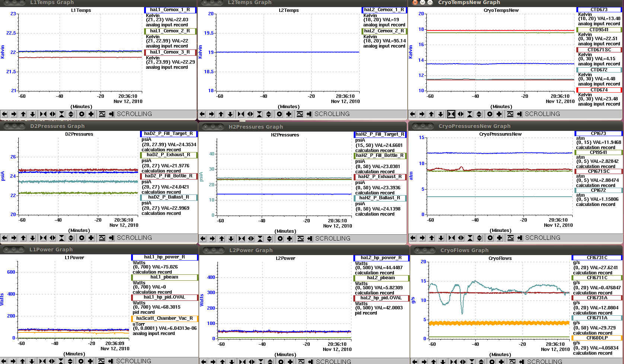This screenshot has height=364, width=624.
Task: Click SCROLLING status text in CryoTempsNew toolbar
Action: point(542,114)
